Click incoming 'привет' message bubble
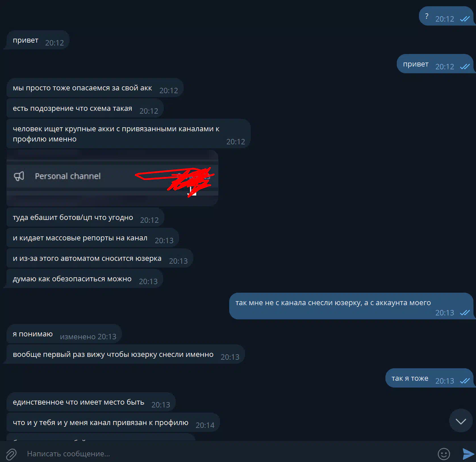This screenshot has width=476, height=462. pos(38,40)
